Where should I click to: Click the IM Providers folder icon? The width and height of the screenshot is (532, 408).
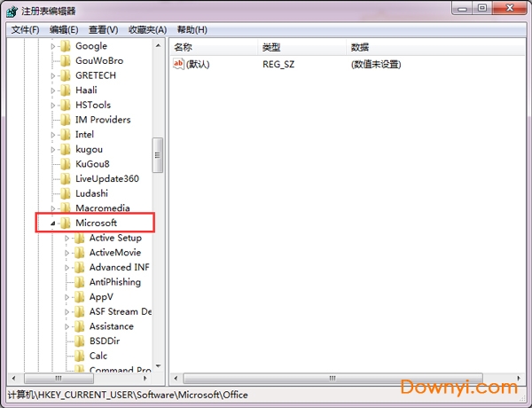point(65,120)
